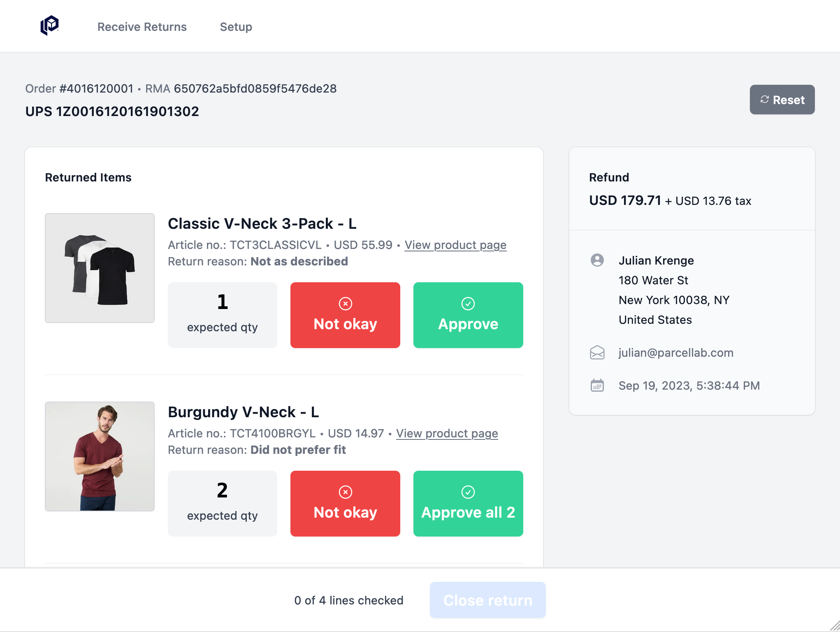Viewport: 840px width, 632px height.
Task: Switch to the Setup section
Action: [236, 26]
